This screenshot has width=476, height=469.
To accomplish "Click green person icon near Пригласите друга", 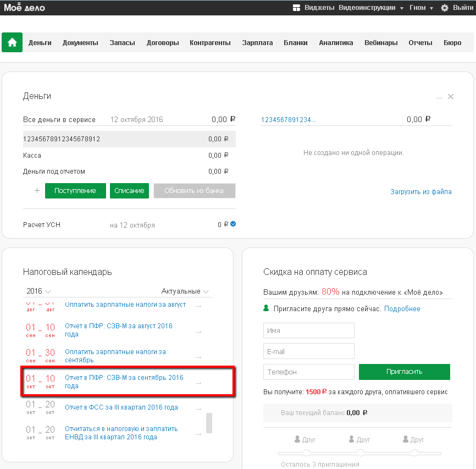I will pos(266,308).
